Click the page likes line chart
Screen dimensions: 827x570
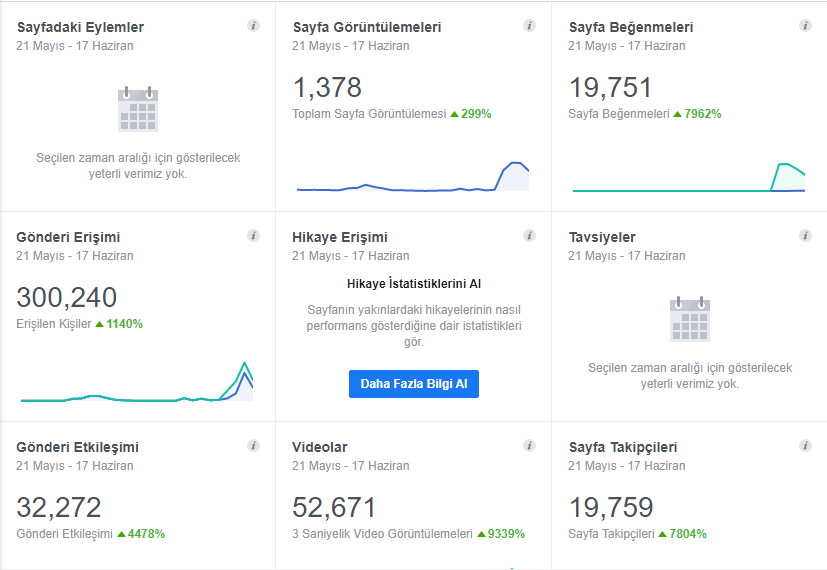click(x=689, y=178)
